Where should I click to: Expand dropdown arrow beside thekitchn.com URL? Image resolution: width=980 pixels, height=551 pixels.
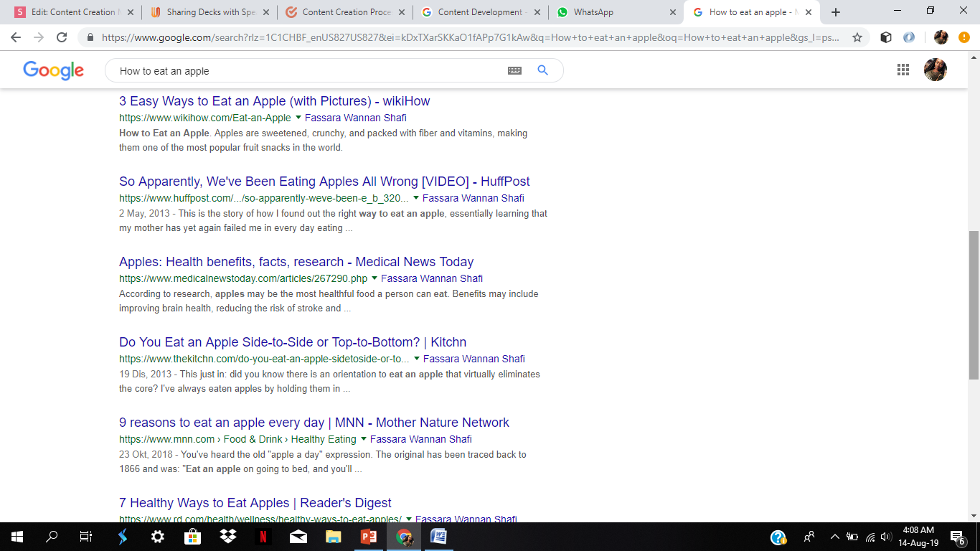[416, 359]
